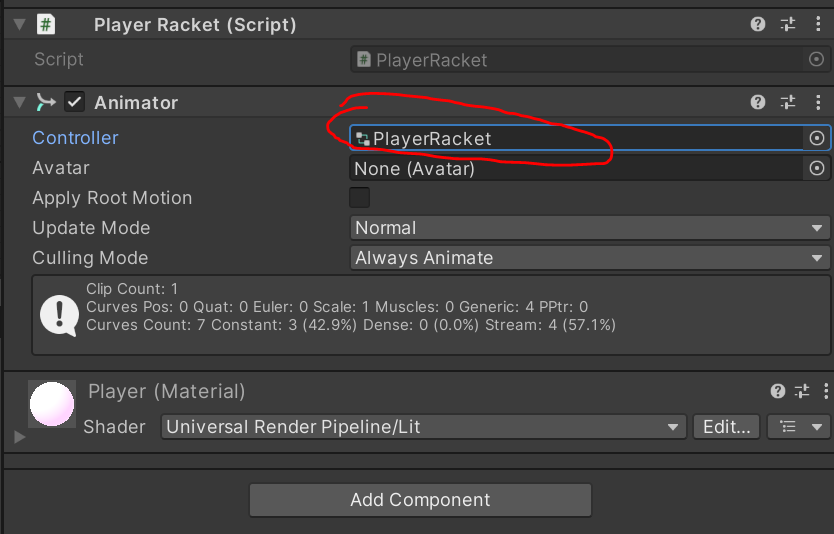Open help for Player Racket script
Image resolution: width=834 pixels, height=534 pixels.
click(758, 25)
